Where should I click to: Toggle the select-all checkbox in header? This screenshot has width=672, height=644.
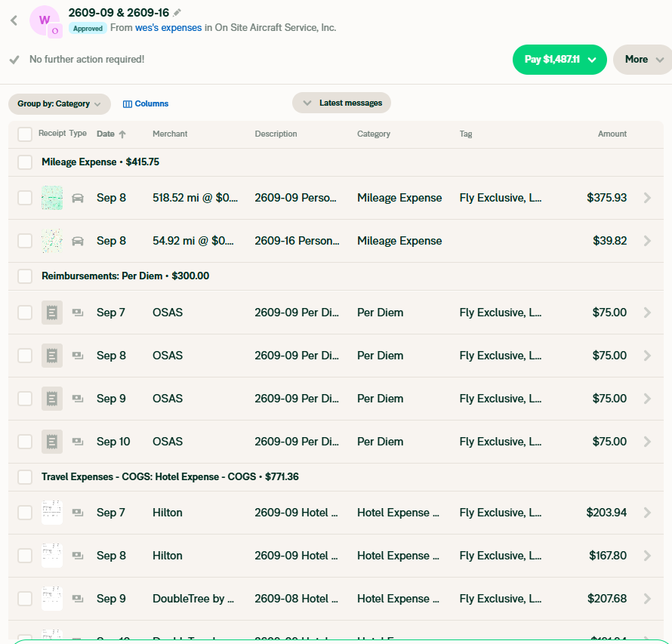(25, 134)
